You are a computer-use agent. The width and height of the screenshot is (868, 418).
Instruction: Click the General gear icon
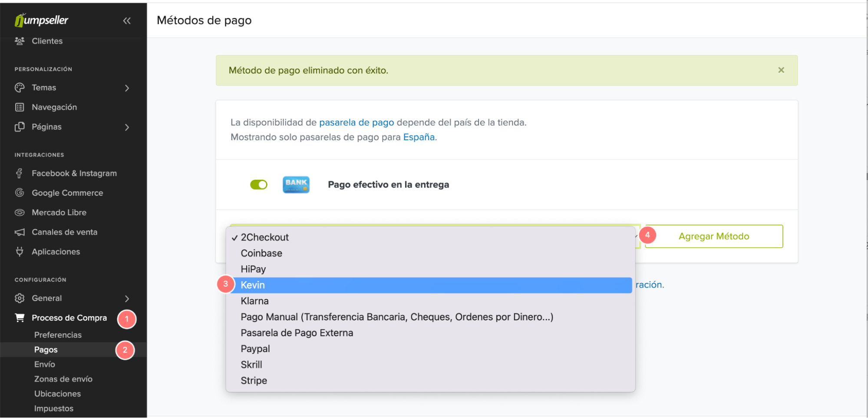pyautogui.click(x=20, y=298)
